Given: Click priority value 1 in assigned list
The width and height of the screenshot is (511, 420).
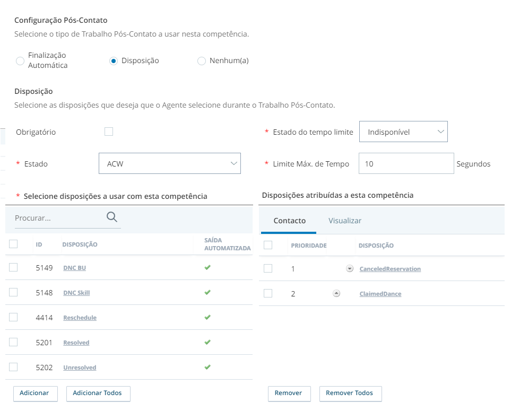Looking at the screenshot, I should click(293, 269).
